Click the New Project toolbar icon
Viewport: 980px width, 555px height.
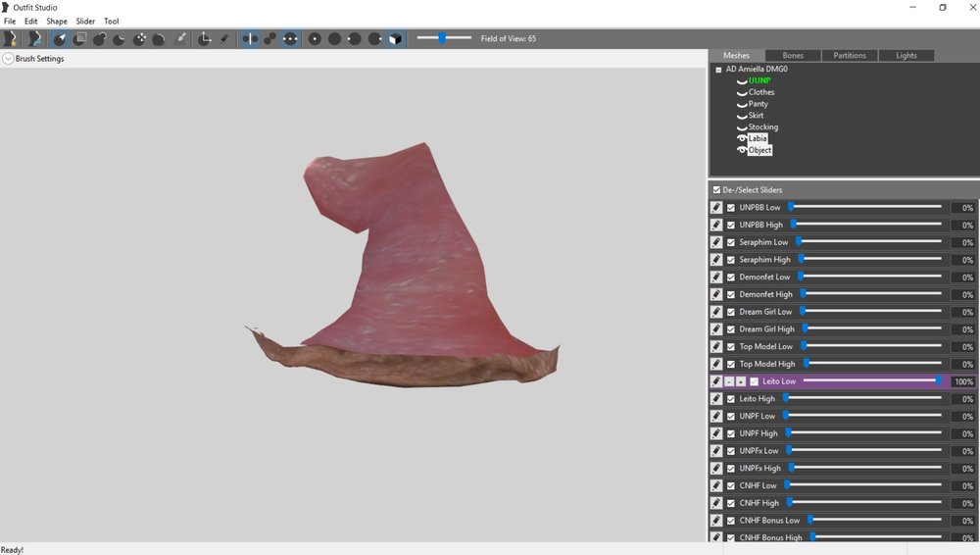10,39
